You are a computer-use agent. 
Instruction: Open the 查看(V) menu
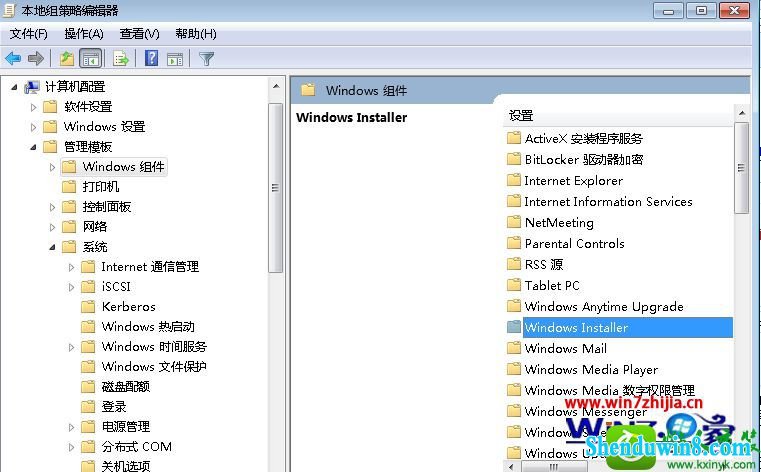click(139, 34)
